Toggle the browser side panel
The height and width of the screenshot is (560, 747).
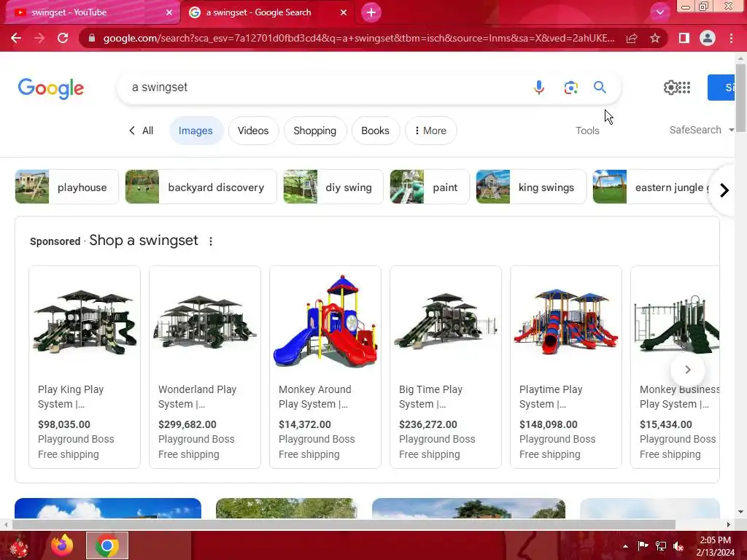pos(684,38)
